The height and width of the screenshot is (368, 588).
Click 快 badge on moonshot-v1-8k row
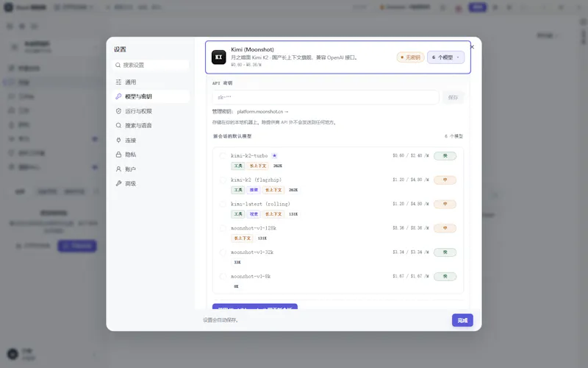(x=445, y=277)
